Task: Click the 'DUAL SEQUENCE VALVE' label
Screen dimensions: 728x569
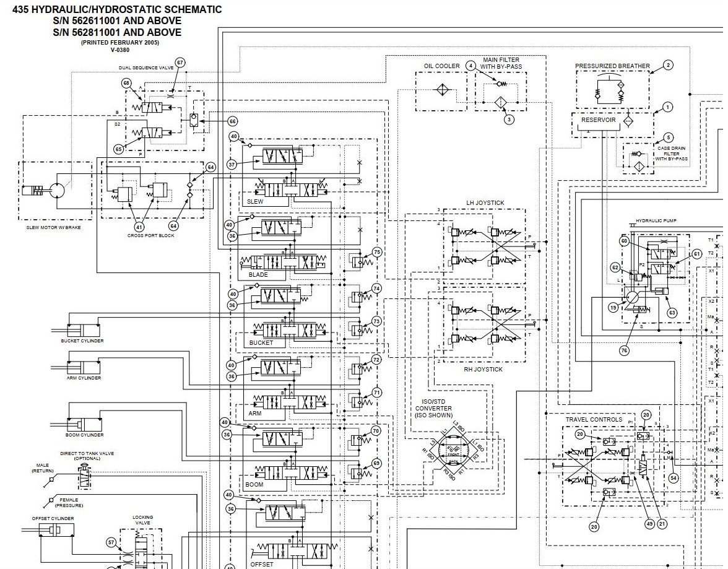Action: coord(146,68)
